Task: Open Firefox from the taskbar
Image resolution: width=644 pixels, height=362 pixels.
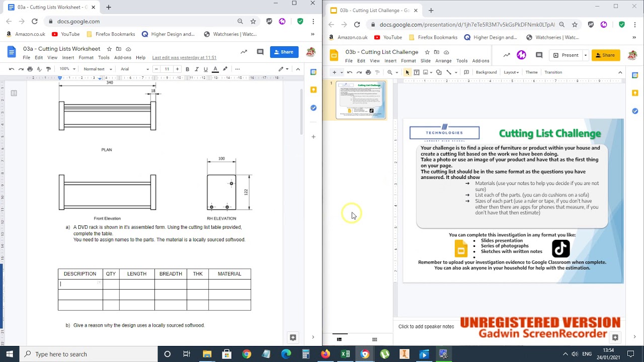Action: click(x=326, y=354)
